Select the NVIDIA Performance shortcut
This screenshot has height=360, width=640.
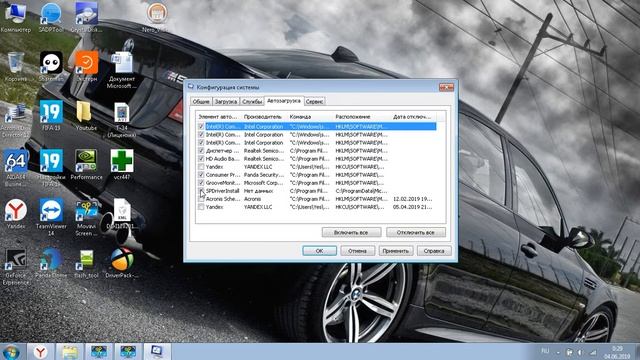coord(86,165)
